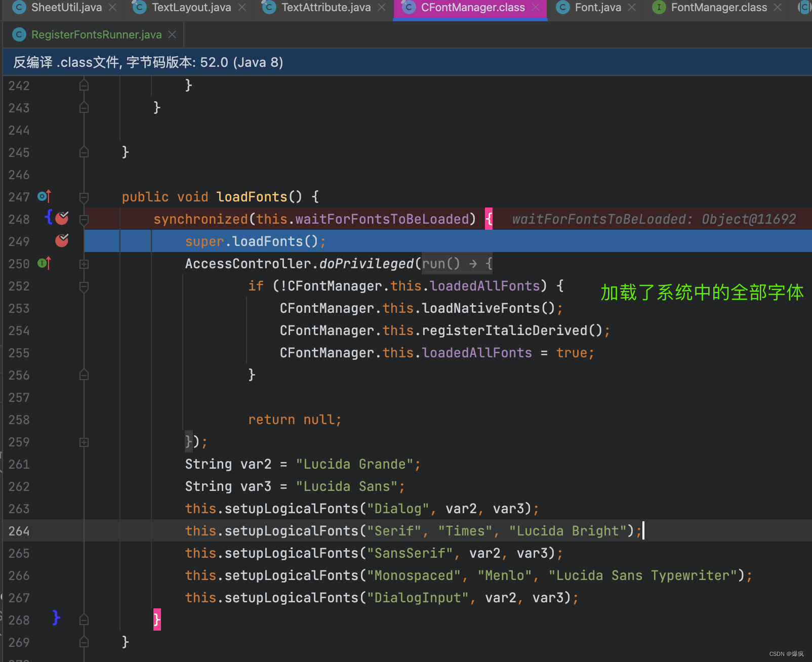The height and width of the screenshot is (662, 812).
Task: Click the inline debug value Object@11692
Action: (x=749, y=219)
